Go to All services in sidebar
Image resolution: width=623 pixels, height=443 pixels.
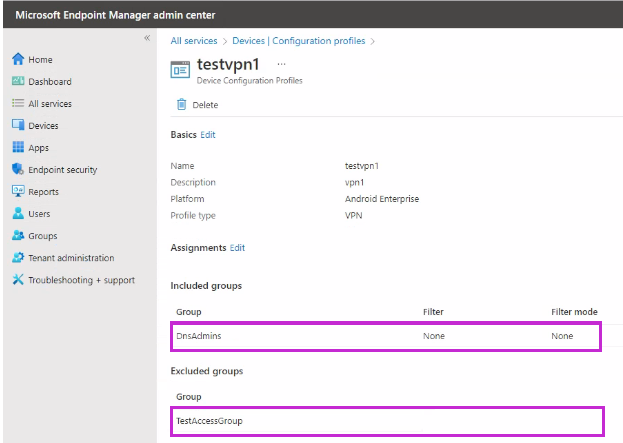pyautogui.click(x=50, y=104)
